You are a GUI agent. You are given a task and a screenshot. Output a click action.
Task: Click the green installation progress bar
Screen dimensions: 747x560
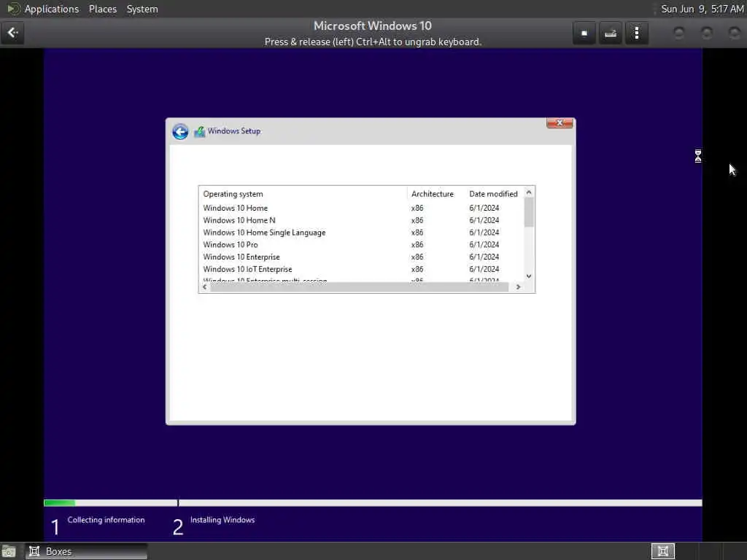tap(60, 503)
